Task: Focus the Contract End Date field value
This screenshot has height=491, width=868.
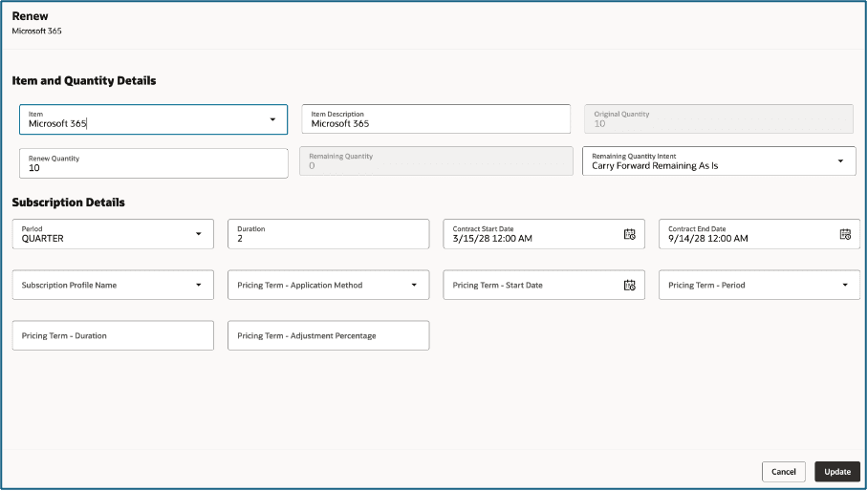Action: (x=707, y=238)
